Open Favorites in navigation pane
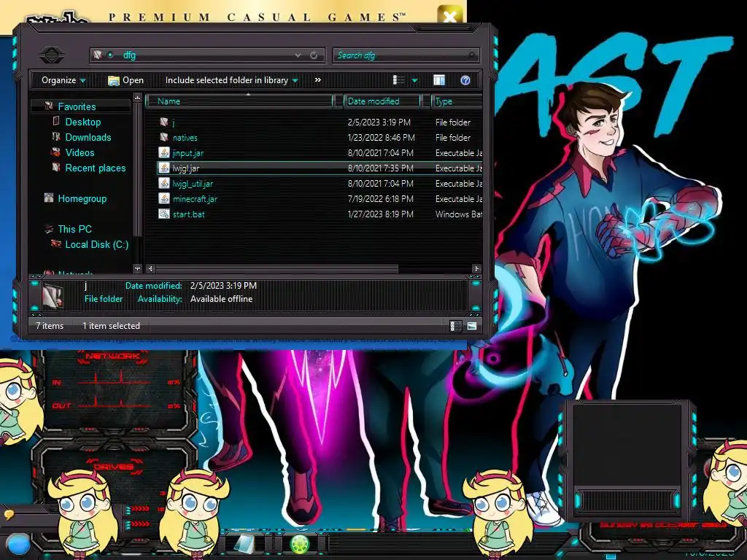This screenshot has height=560, width=747. tap(77, 106)
